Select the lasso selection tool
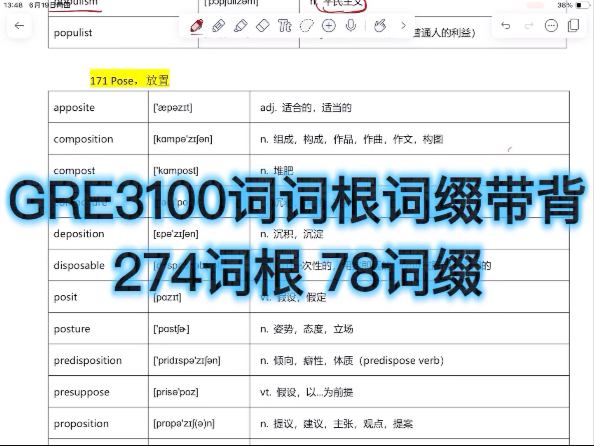 pos(306,26)
